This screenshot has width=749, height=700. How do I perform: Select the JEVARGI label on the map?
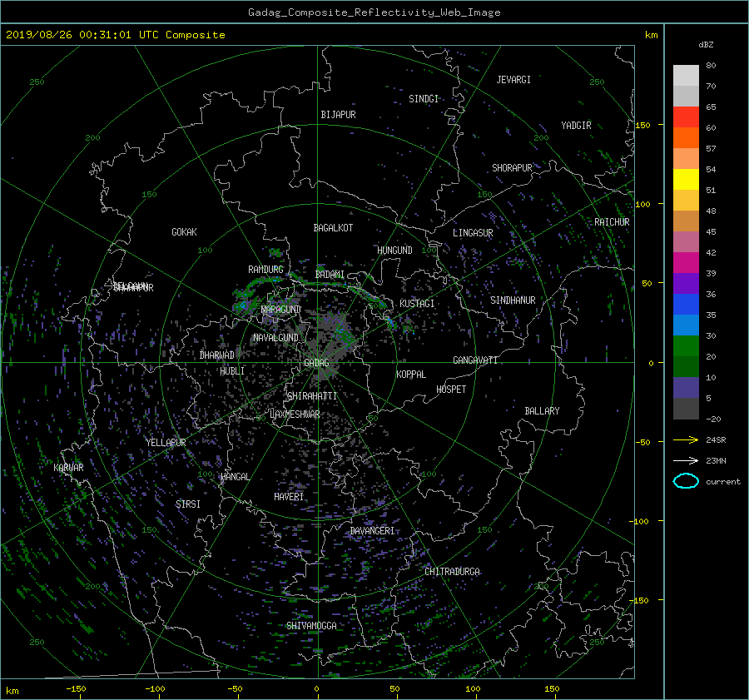click(x=513, y=80)
